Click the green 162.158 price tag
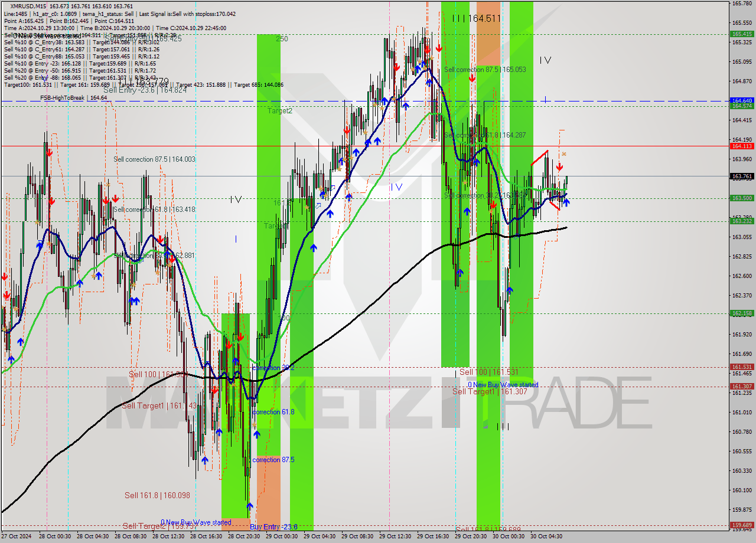This screenshot has height=543, width=756. 742,313
